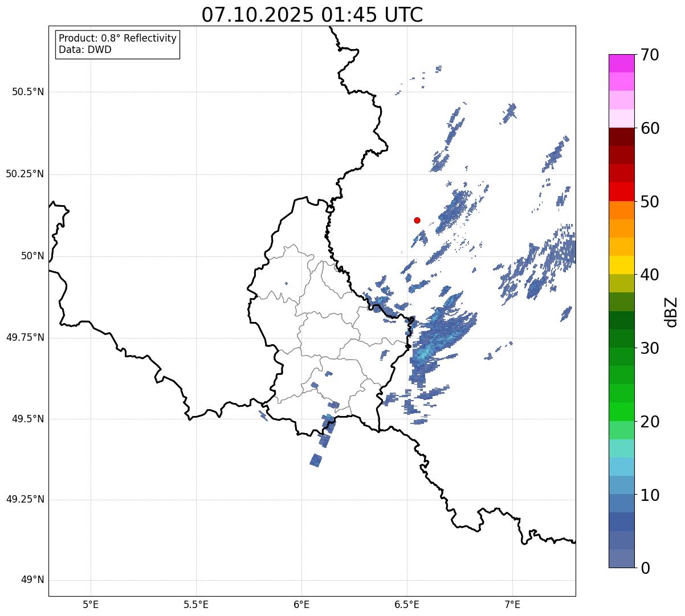Click the 'Product: 0.8° Reflectivity' label

(118, 38)
